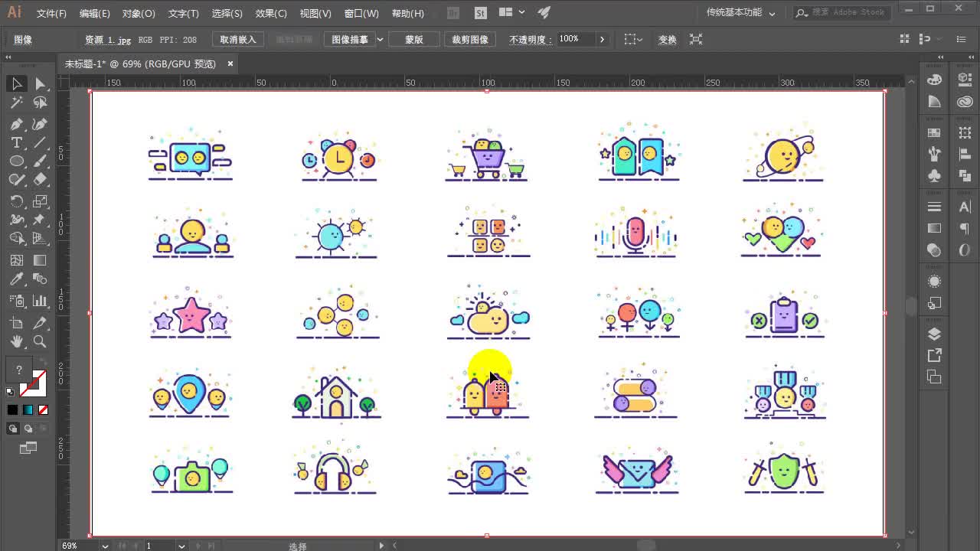Image resolution: width=980 pixels, height=551 pixels.
Task: Open the 窗口(W) menu
Action: [x=361, y=14]
